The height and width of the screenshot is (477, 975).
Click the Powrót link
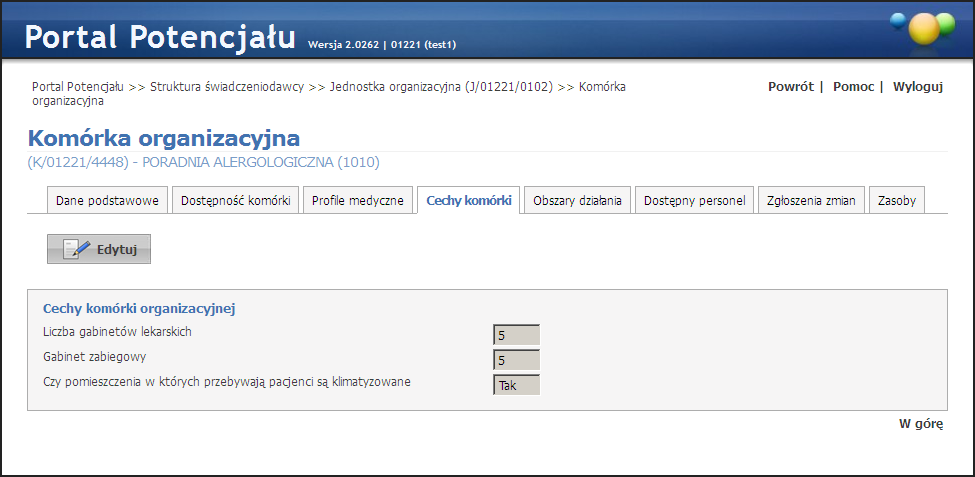pos(790,87)
